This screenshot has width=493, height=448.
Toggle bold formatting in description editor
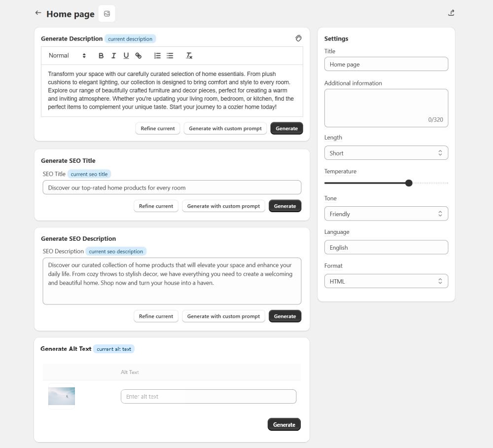(x=101, y=56)
